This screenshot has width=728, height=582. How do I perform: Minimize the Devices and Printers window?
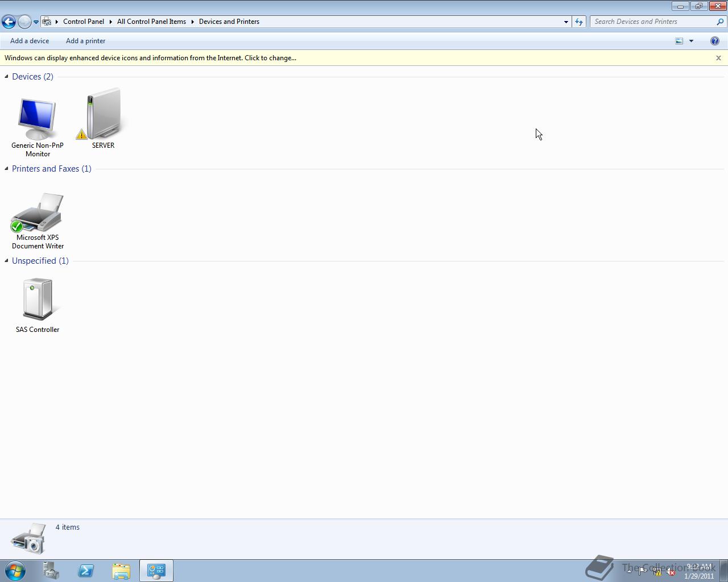tap(680, 6)
